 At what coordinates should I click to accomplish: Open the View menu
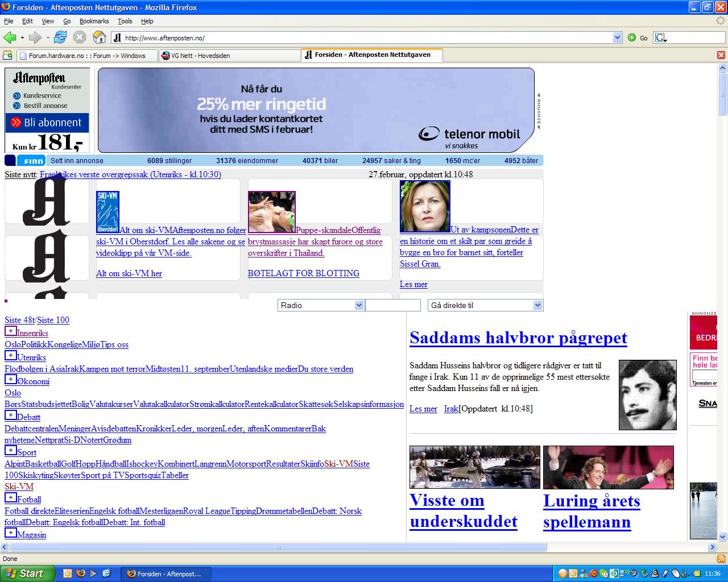[x=48, y=21]
